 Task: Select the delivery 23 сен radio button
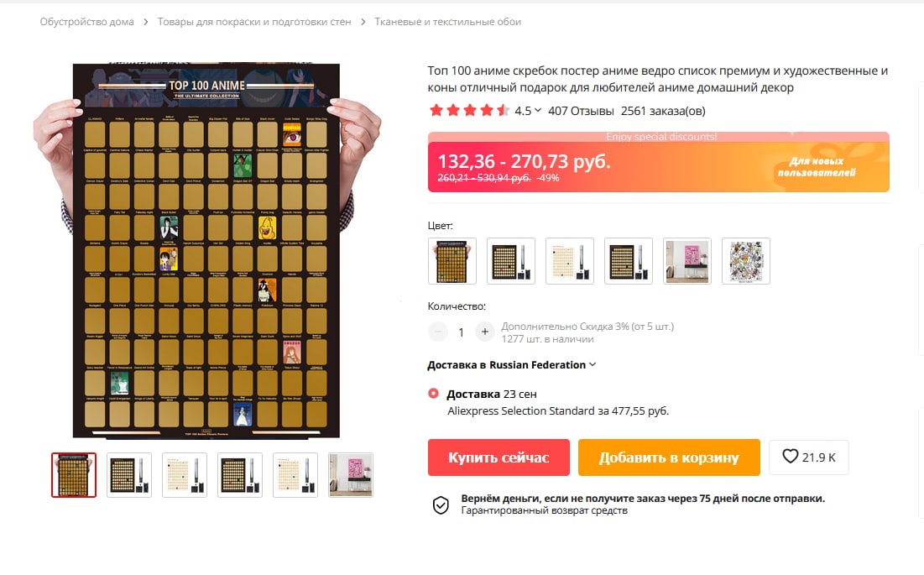(x=433, y=393)
